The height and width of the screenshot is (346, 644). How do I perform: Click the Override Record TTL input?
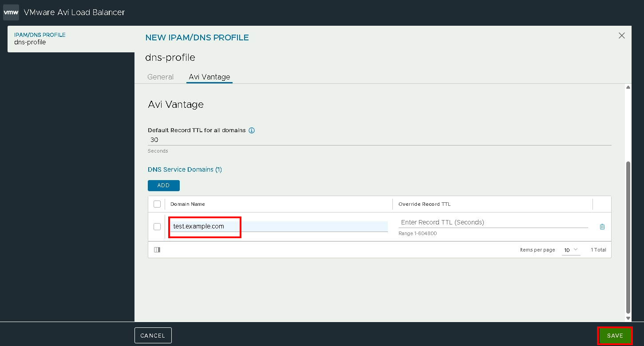pyautogui.click(x=493, y=222)
